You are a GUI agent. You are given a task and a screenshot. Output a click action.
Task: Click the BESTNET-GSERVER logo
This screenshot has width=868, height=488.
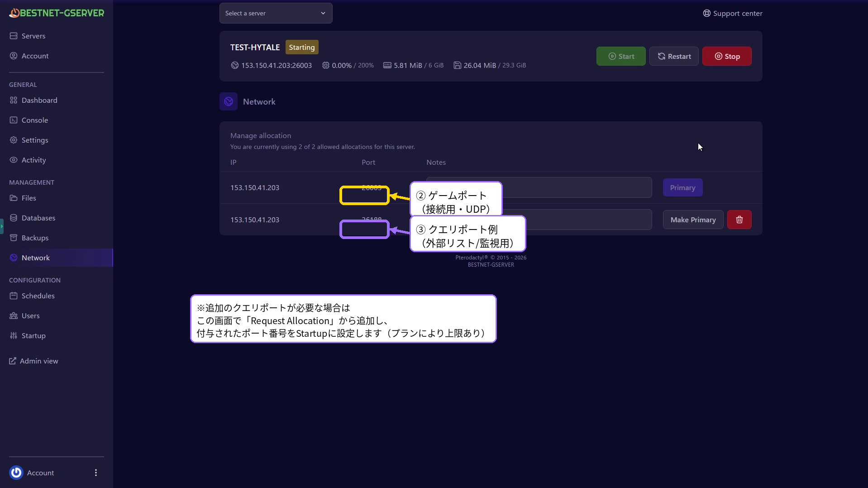tap(57, 13)
